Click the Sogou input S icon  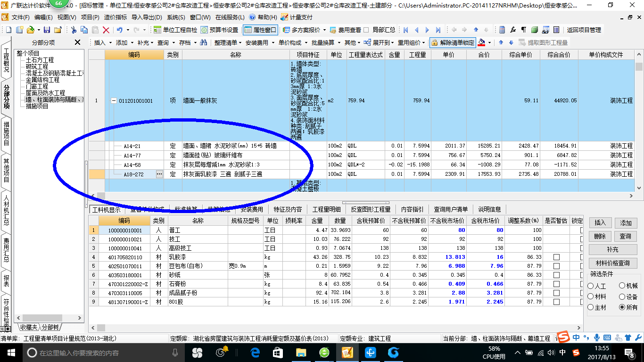click(x=563, y=337)
